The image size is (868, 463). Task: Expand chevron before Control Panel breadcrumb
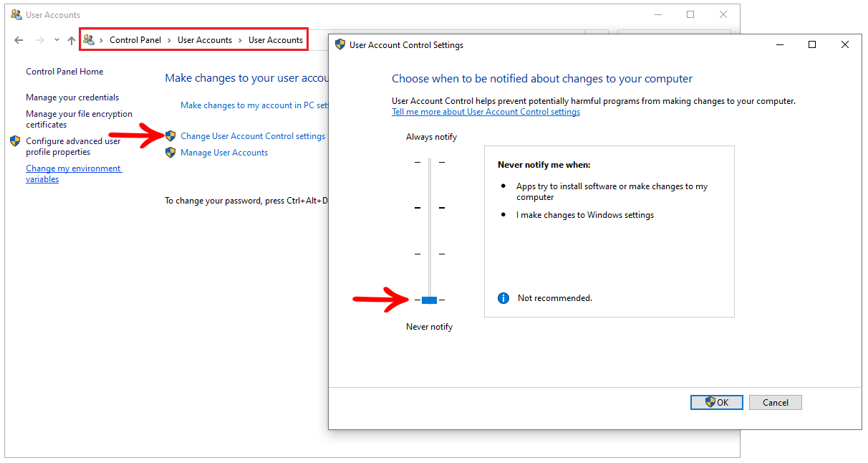102,40
